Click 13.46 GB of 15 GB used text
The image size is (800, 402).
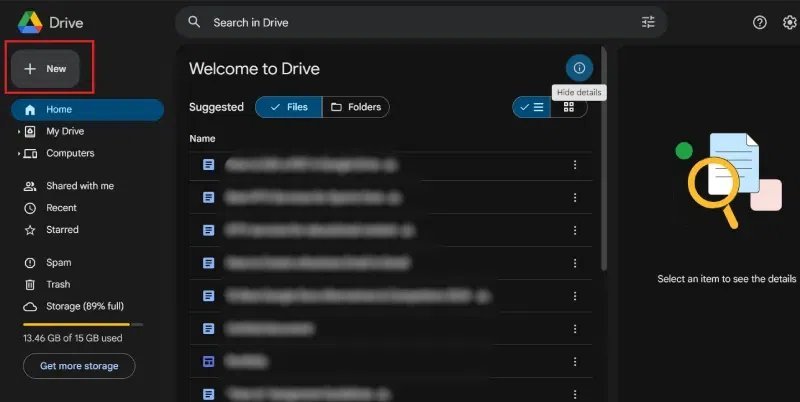click(72, 338)
